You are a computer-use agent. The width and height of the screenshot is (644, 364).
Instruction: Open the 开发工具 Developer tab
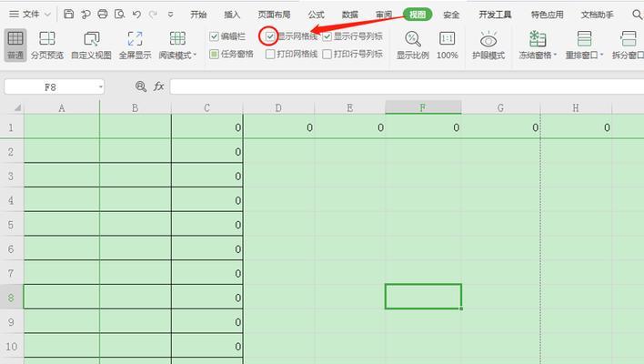click(495, 15)
